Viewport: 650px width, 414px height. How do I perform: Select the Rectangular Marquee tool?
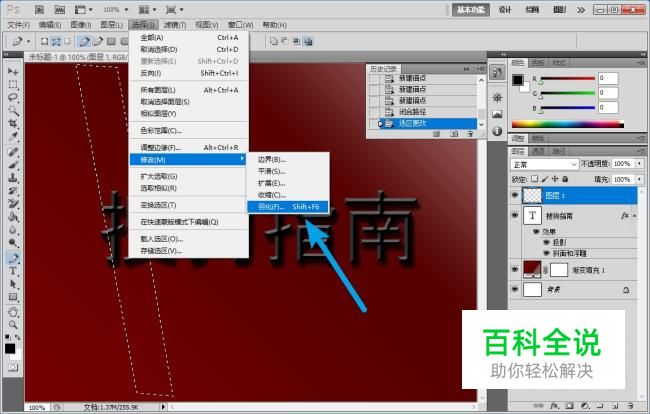tap(13, 85)
